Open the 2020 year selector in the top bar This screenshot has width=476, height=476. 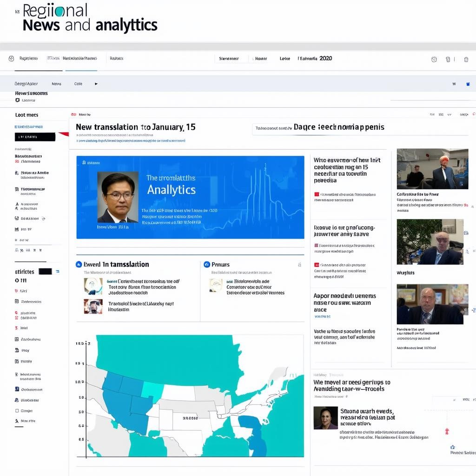click(x=325, y=59)
